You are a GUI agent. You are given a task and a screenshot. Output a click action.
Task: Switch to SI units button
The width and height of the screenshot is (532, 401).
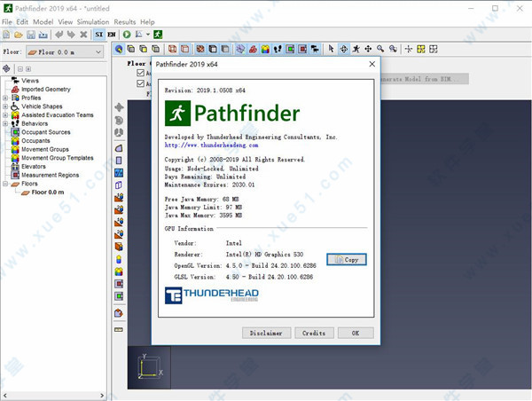pos(99,35)
